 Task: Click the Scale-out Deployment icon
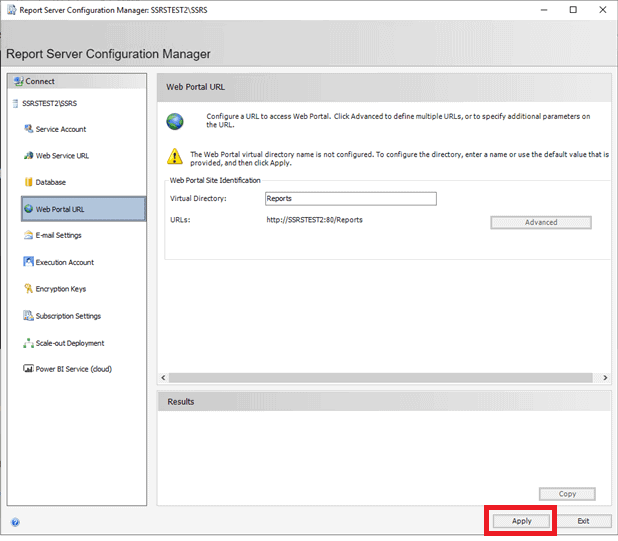(x=28, y=343)
